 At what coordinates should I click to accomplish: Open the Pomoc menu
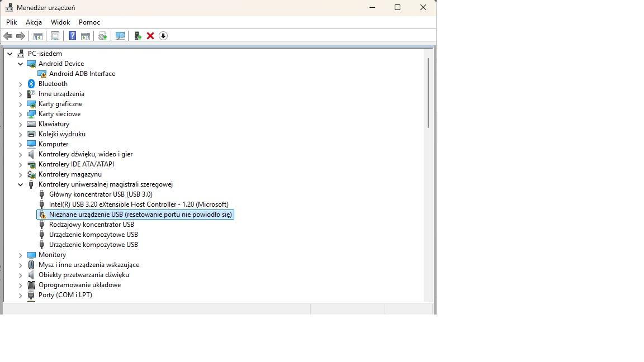(x=89, y=22)
